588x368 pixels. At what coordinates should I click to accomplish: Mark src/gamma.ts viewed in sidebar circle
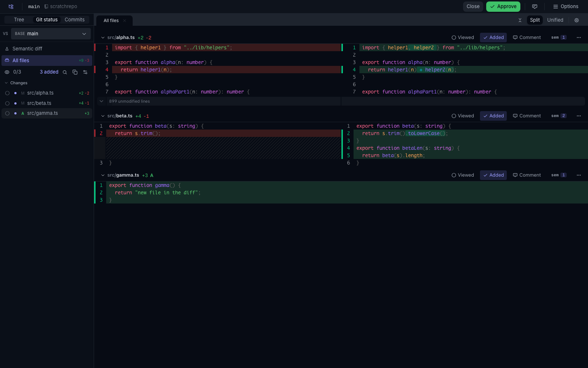pyautogui.click(x=7, y=113)
